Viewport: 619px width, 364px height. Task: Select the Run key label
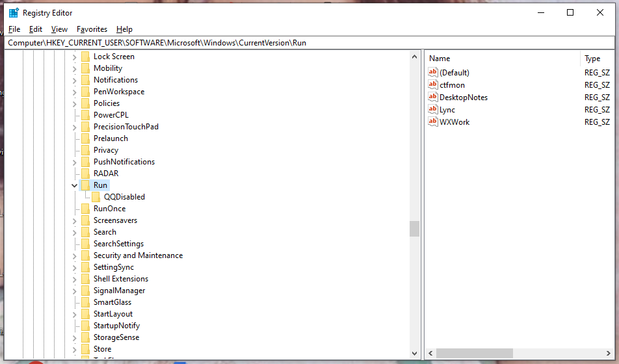point(100,185)
